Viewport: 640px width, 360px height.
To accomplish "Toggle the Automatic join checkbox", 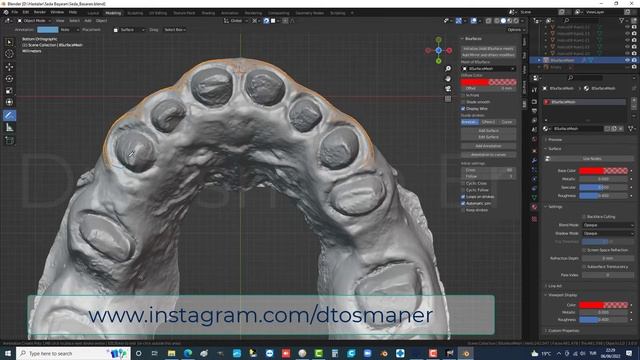I will click(x=463, y=203).
